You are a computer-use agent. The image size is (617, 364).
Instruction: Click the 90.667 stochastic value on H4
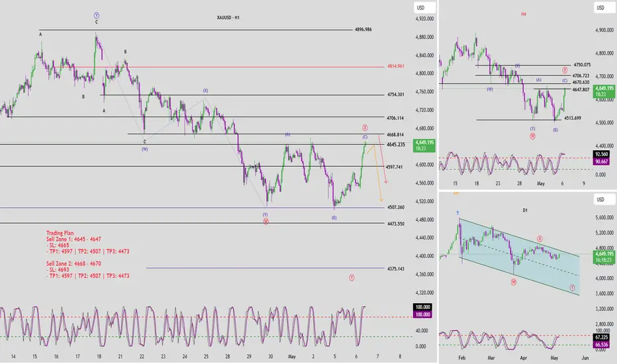click(602, 161)
